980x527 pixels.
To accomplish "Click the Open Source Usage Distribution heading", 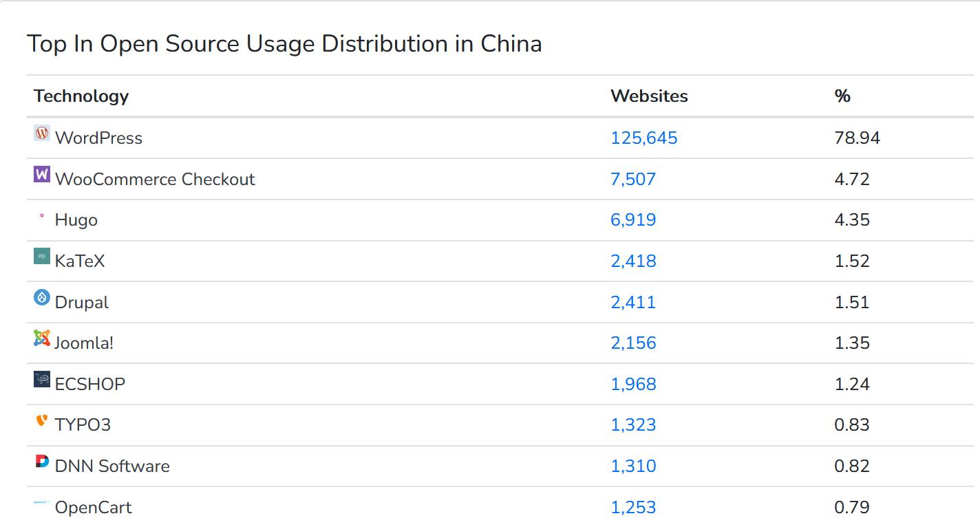I will (x=284, y=43).
